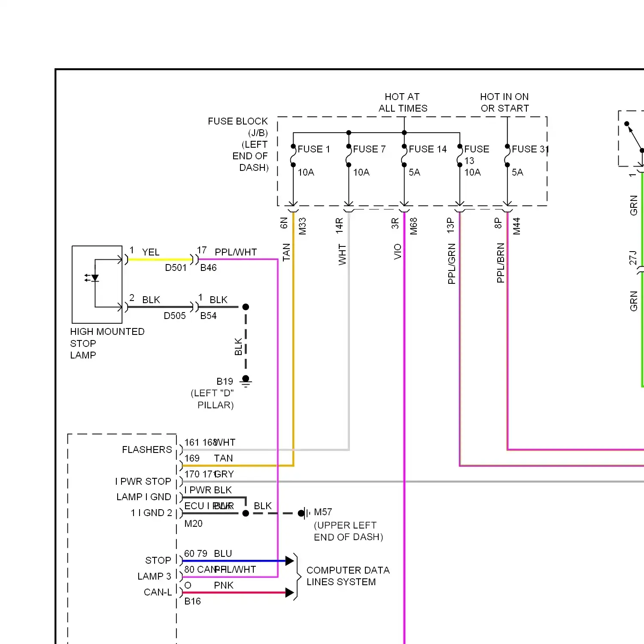Click the blue BLU wire arrowhead
The height and width of the screenshot is (644, 644).
pyautogui.click(x=289, y=560)
